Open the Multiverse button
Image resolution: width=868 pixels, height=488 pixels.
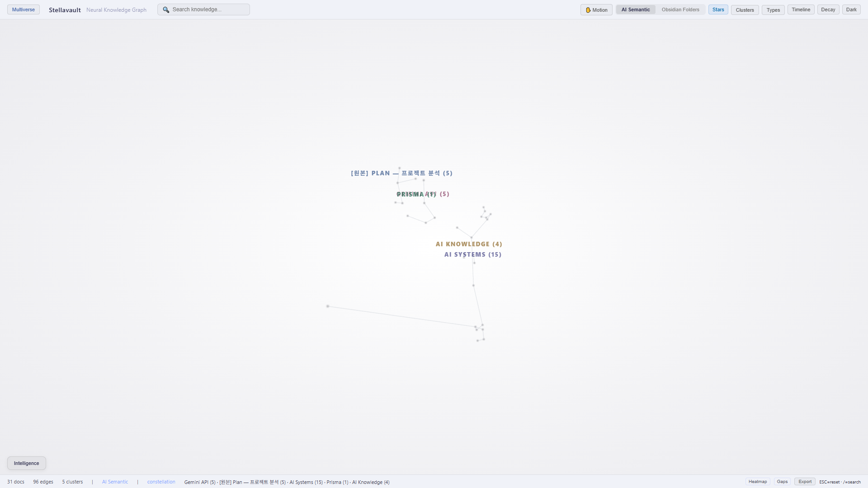coord(24,9)
